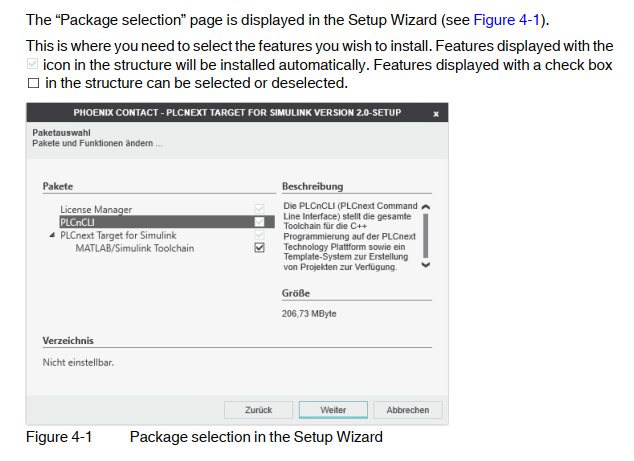Select the MATLAB/Simulink Toolchain item
The height and width of the screenshot is (461, 634).
point(135,248)
